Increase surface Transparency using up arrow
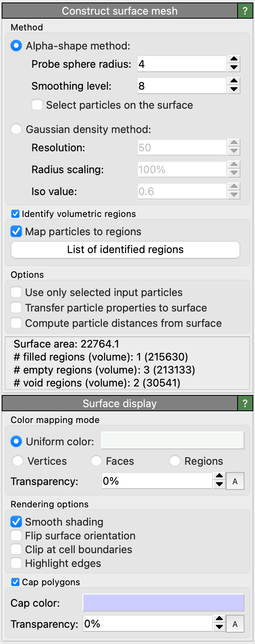Viewport: 255px width, 644px height. pos(219,477)
